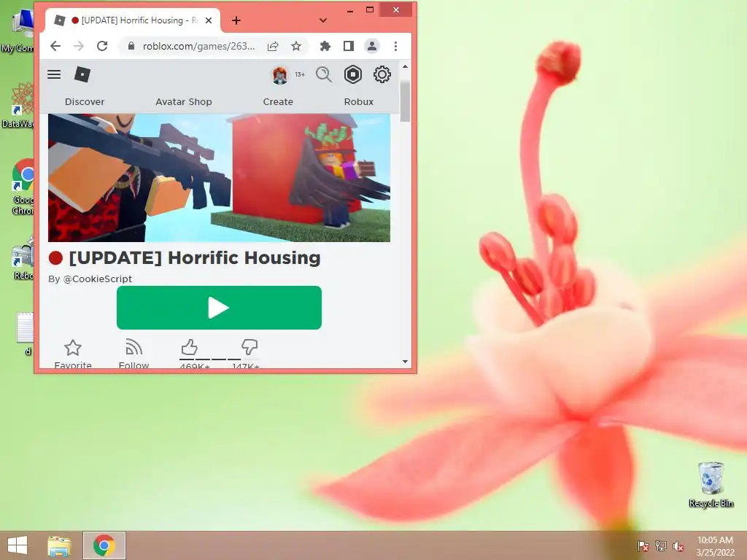747x560 pixels.
Task: Click the share page icon in address bar
Action: 273,46
